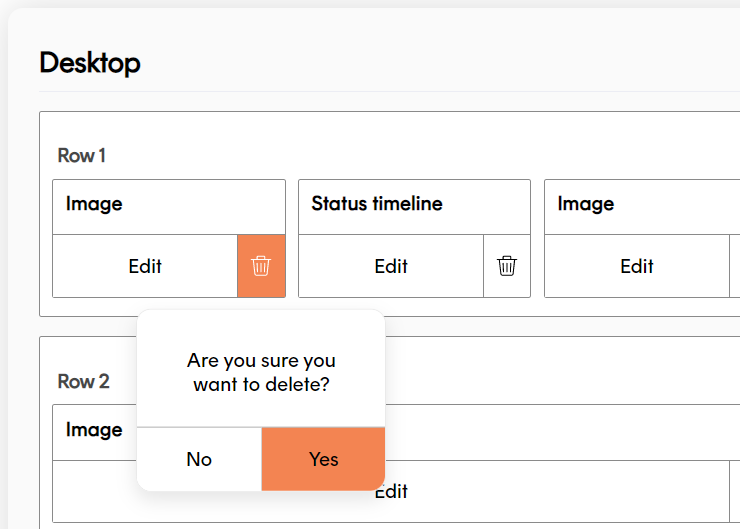Select the Row 2 label
Screen dimensions: 740x529
83,381
